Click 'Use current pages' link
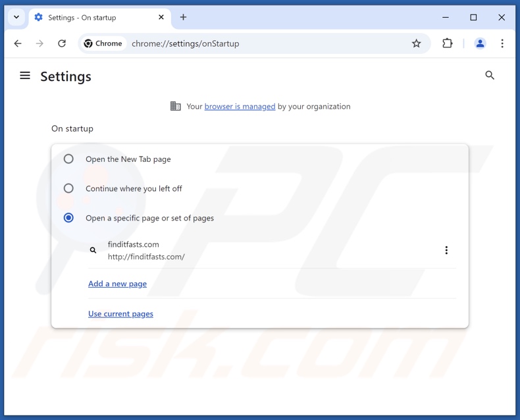 tap(120, 314)
